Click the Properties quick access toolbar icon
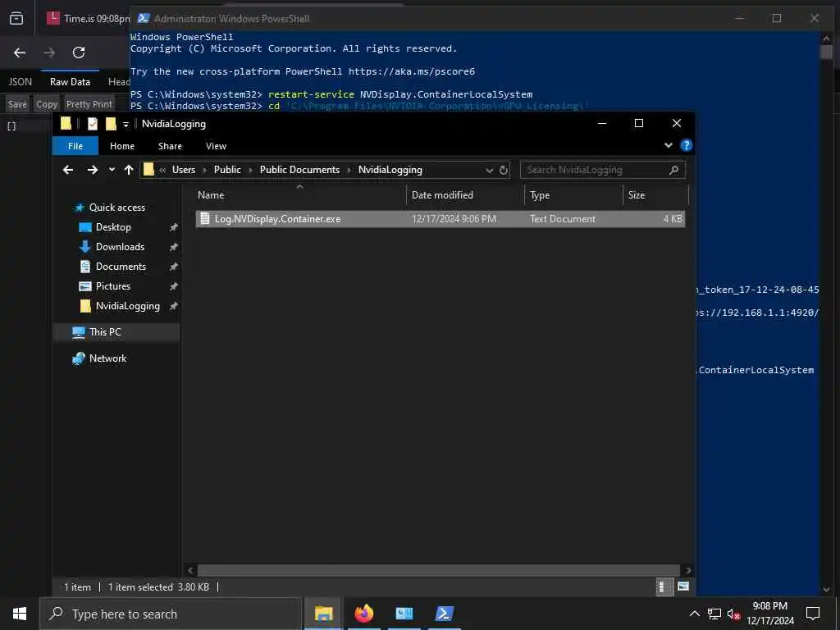 pos(93,124)
